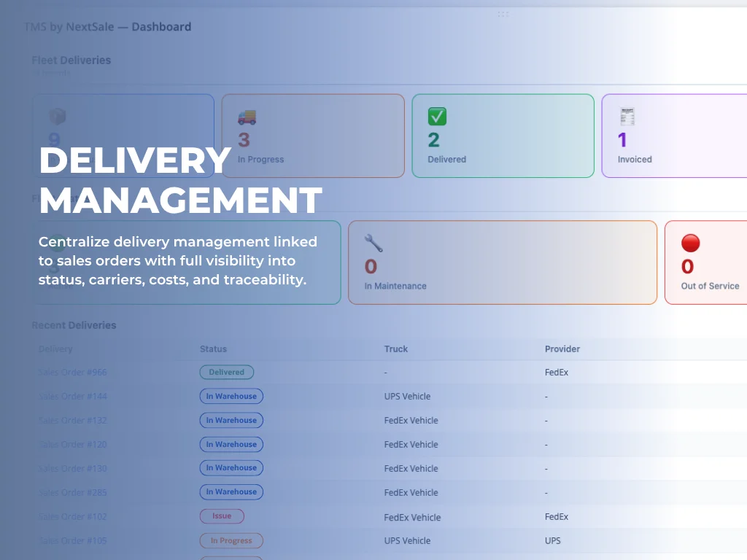
Task: Sort table by Provider column header
Action: click(x=562, y=349)
